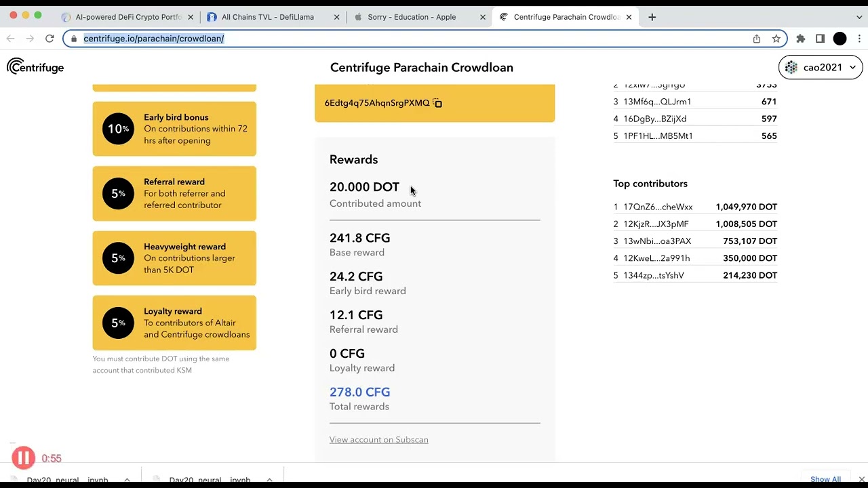This screenshot has height=488, width=868.
Task: Select the 278.0 CFG total rewards
Action: tap(359, 392)
